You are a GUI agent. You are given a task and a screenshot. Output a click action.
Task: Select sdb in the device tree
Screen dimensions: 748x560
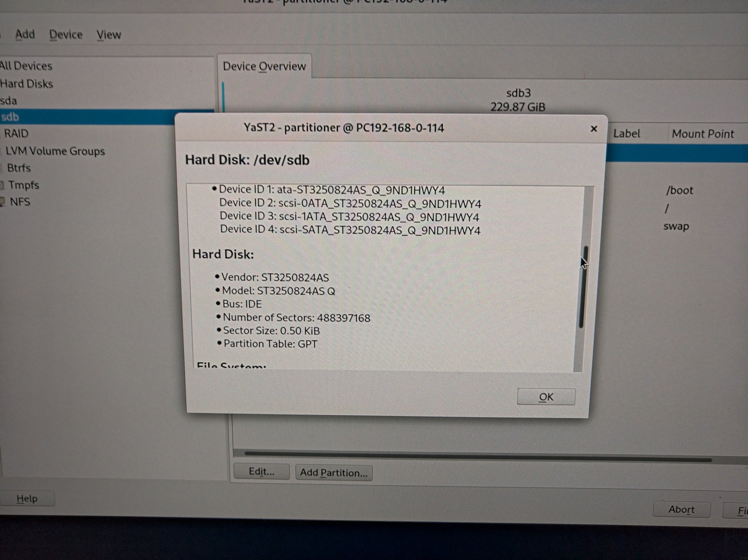[x=10, y=117]
